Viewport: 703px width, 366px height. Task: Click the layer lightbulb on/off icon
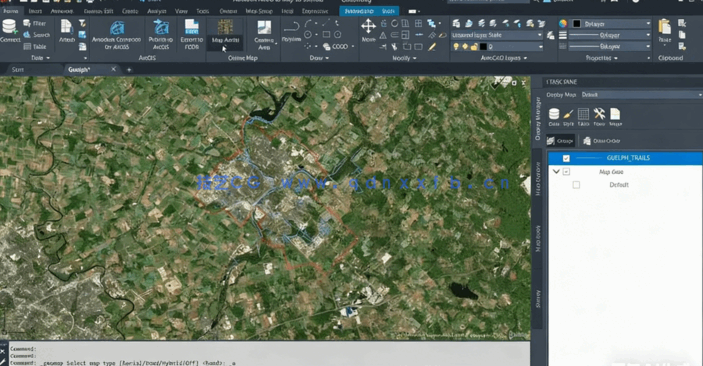coord(456,46)
